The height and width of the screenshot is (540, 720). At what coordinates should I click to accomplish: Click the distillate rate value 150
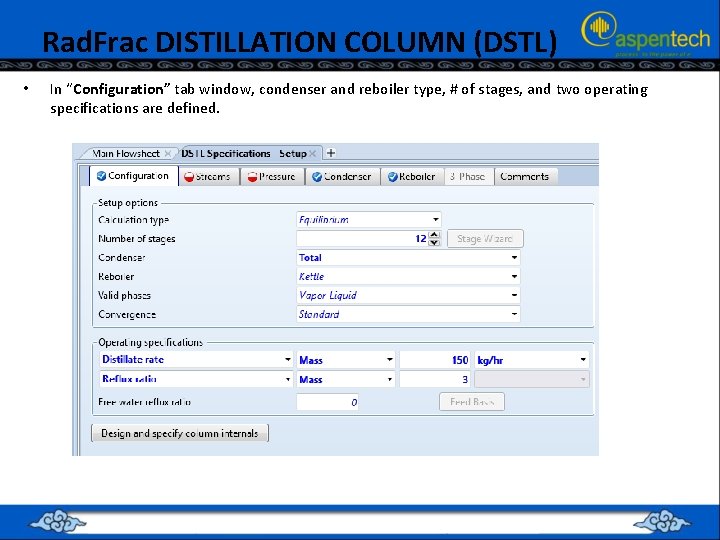435,360
